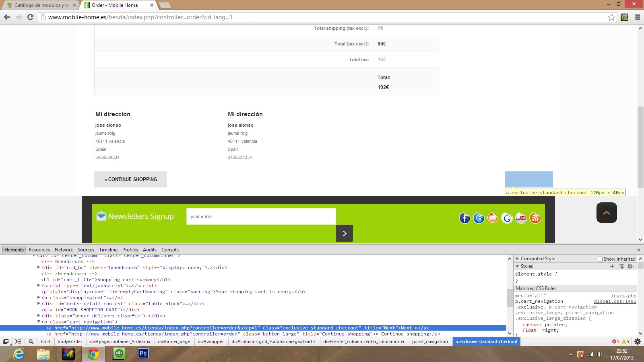Viewport: 644px width, 362px height.
Task: Collapse the Styles section
Action: coord(517,266)
